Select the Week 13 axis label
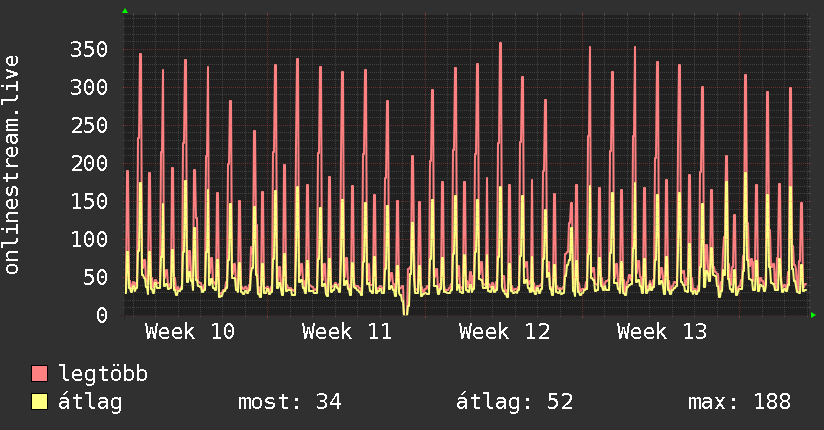824x430 pixels. tap(662, 332)
